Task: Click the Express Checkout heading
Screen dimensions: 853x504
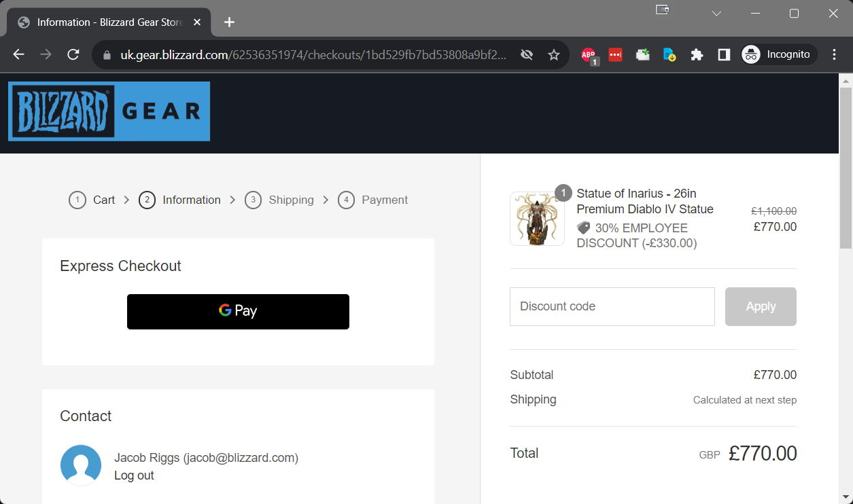Action: pyautogui.click(x=120, y=266)
